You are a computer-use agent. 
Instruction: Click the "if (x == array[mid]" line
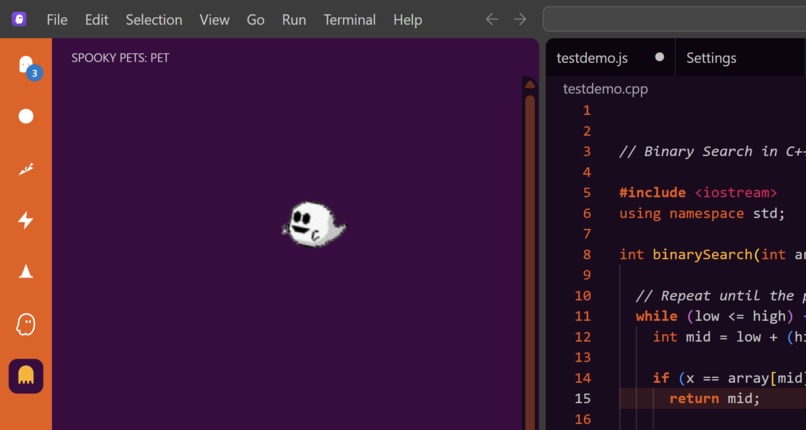point(729,378)
